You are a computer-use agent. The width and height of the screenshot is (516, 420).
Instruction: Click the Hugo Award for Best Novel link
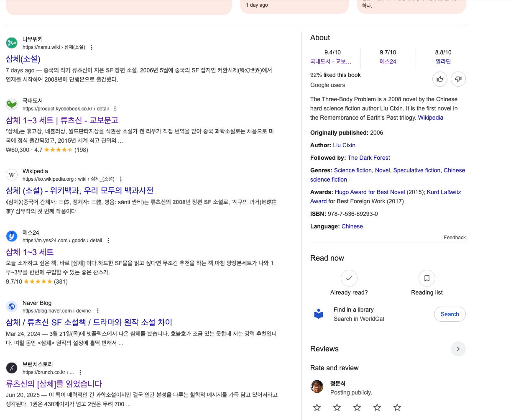coord(370,192)
